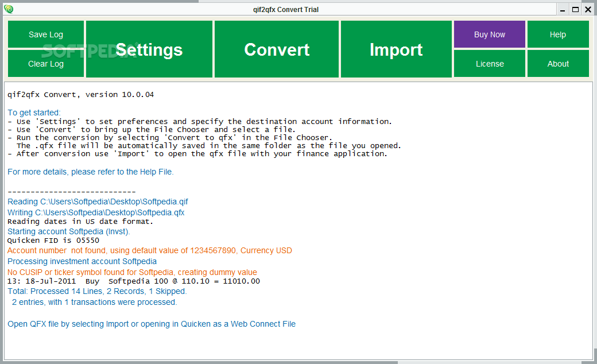Maximize the qif2qfx Convert Trial window
The image size is (597, 364).
tap(575, 10)
